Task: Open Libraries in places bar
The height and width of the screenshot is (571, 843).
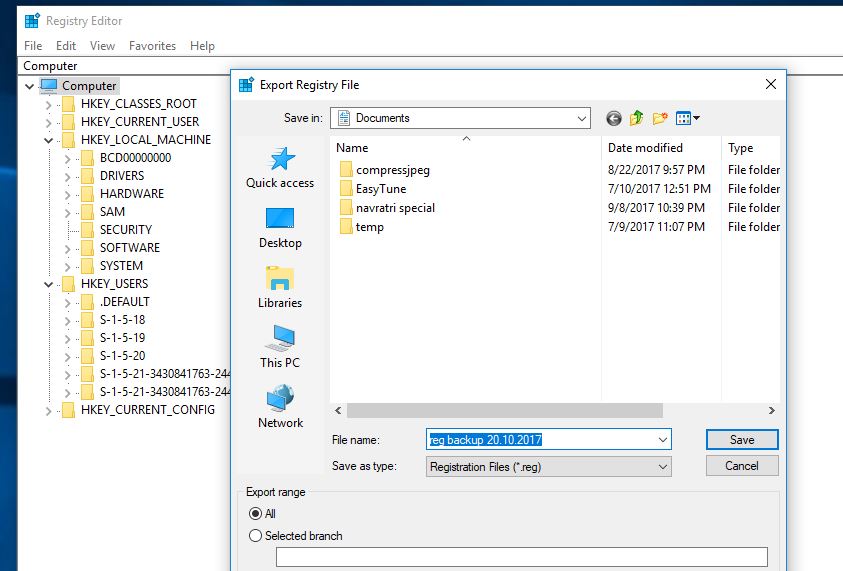Action: [x=280, y=288]
